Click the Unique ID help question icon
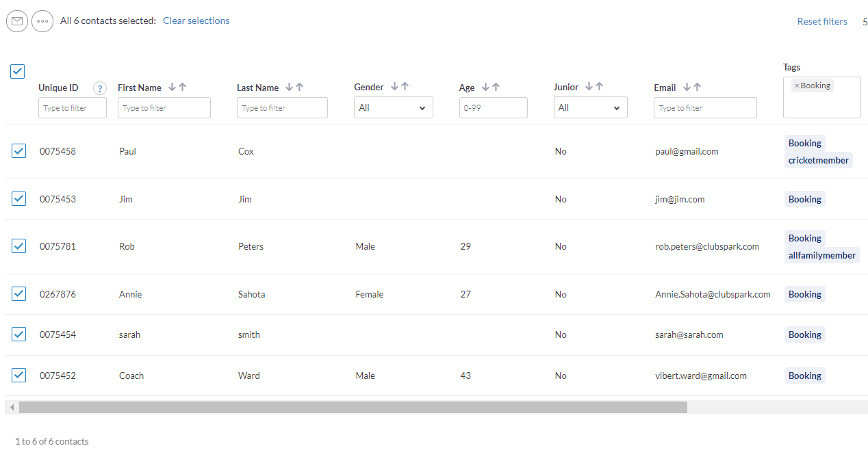This screenshot has width=868, height=461. click(x=100, y=88)
